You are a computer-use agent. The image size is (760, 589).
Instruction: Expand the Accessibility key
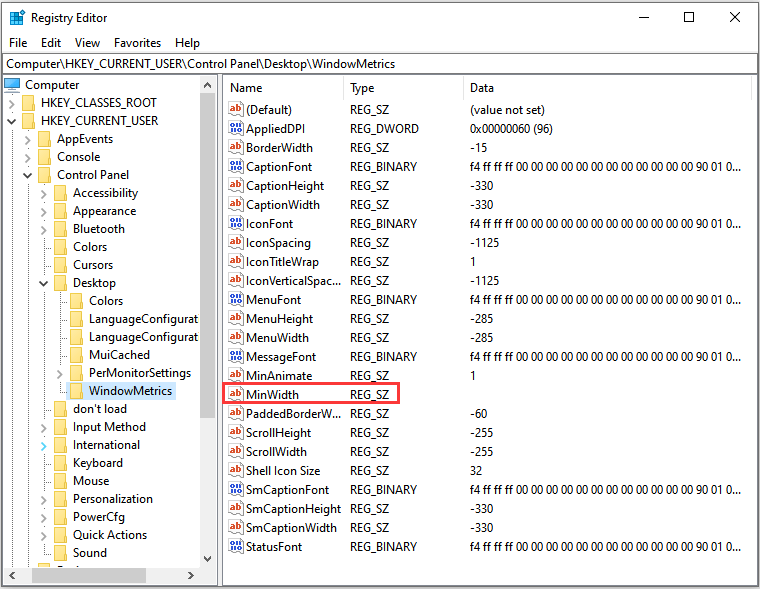point(44,193)
